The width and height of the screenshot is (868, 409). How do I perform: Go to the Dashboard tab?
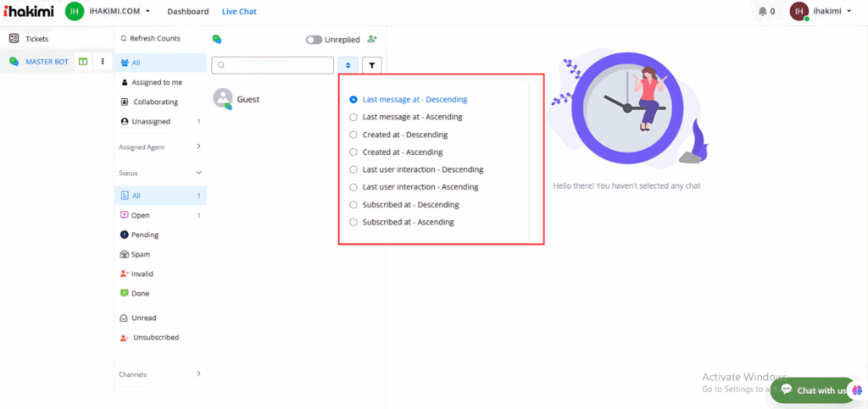(x=188, y=12)
